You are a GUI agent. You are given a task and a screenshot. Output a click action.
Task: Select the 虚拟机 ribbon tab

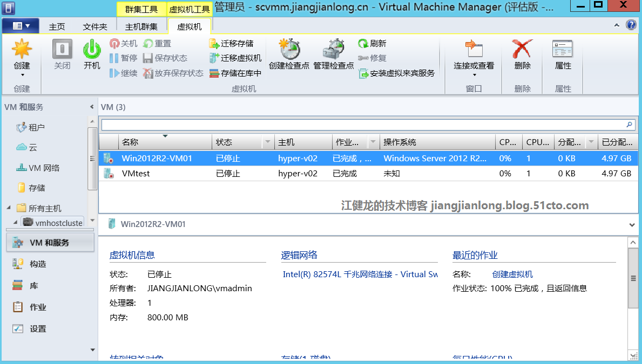(x=189, y=26)
